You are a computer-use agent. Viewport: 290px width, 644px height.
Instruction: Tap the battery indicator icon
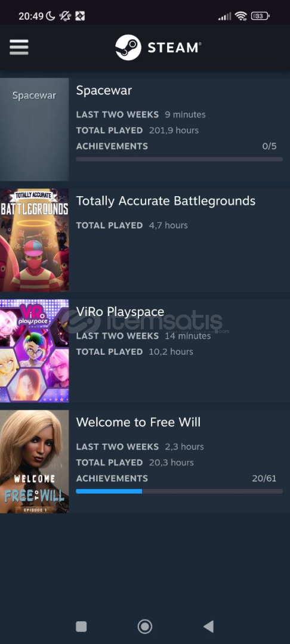[260, 16]
